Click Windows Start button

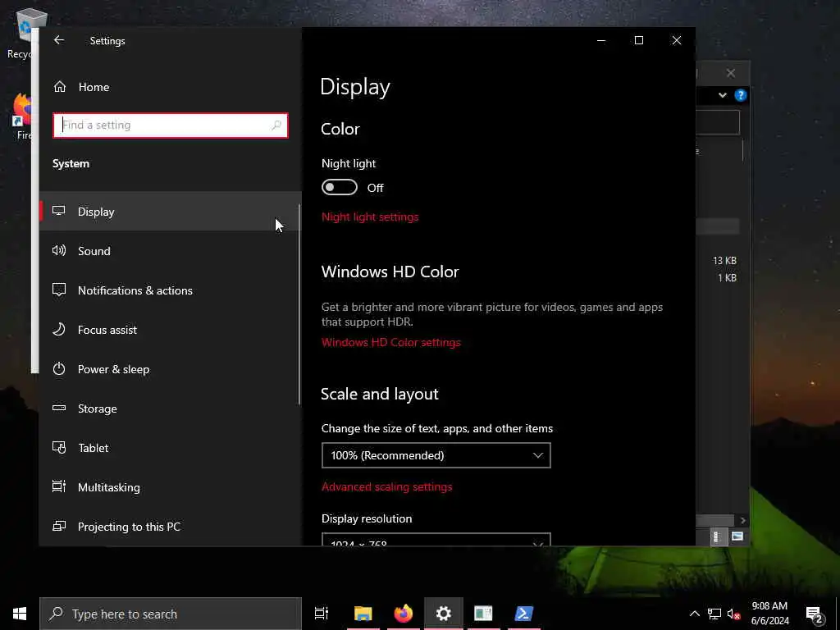20,614
